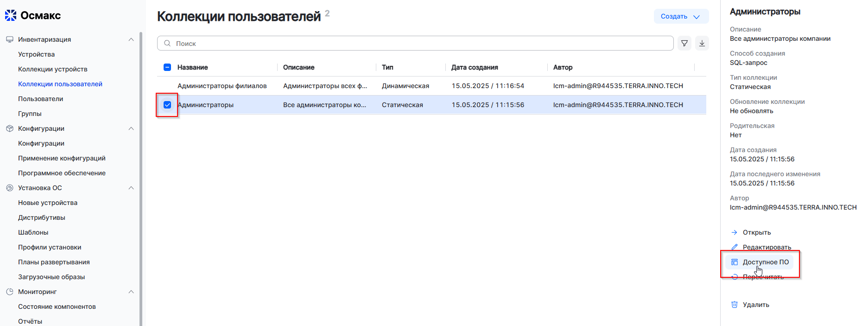Screen dimensions: 868x326
Task: Open the Создать dropdown
Action: [681, 16]
